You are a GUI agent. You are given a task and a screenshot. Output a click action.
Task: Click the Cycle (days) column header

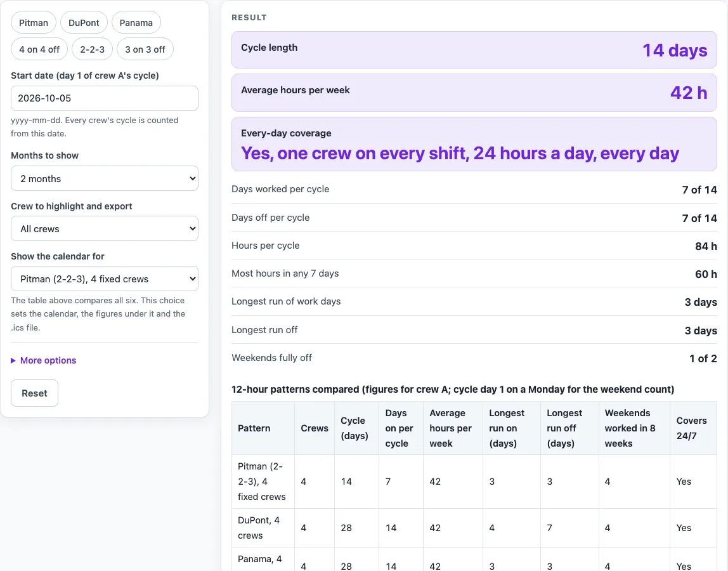[356, 428]
